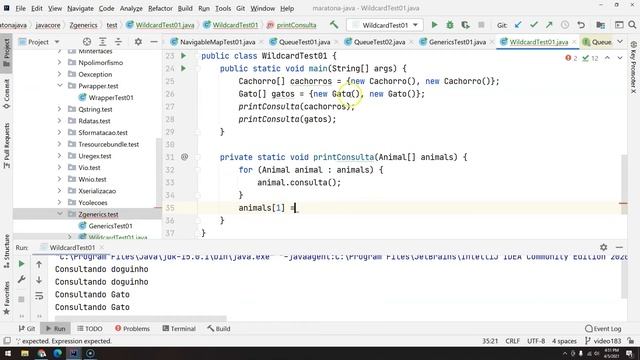640x360 pixels.
Task: Open the wrench icon in Run panel
Action: (x=21, y=280)
